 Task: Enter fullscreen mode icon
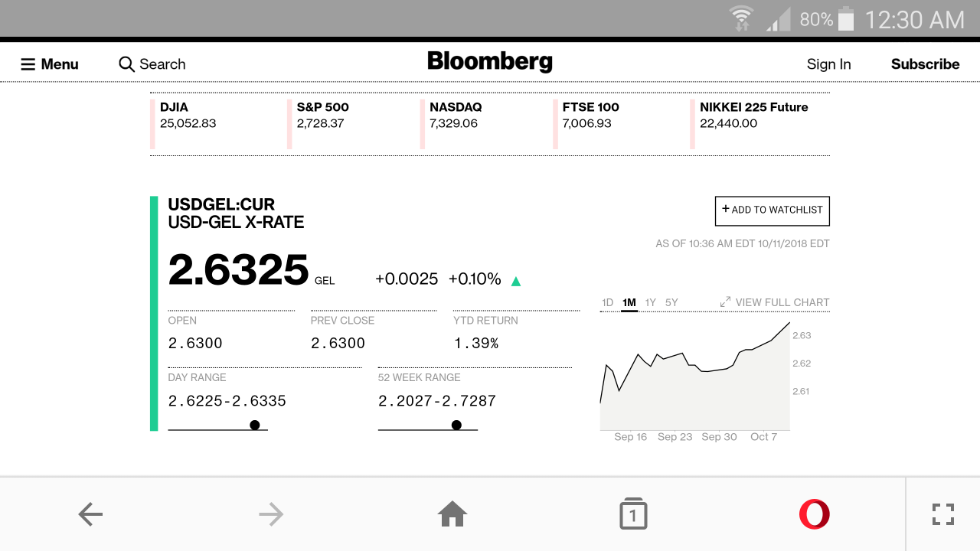pyautogui.click(x=943, y=514)
